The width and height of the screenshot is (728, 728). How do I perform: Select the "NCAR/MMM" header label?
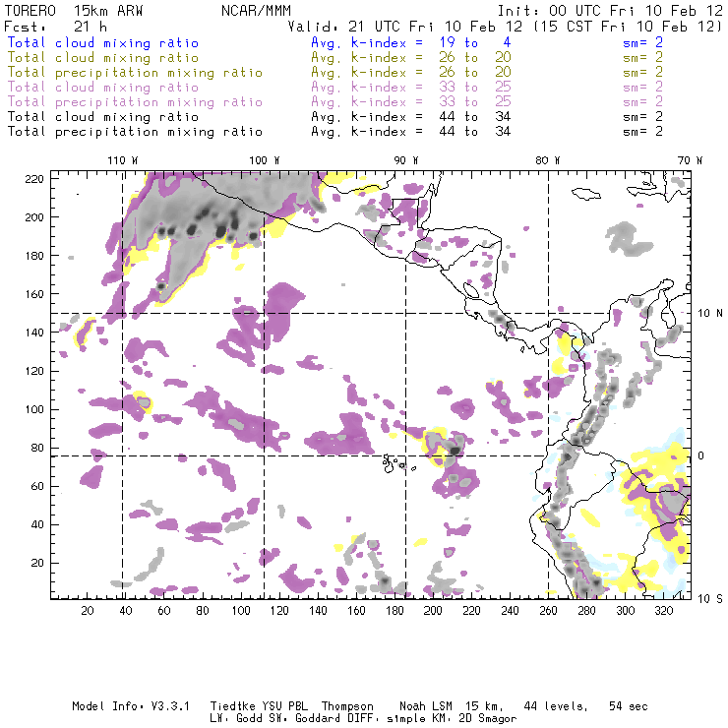[x=256, y=11]
